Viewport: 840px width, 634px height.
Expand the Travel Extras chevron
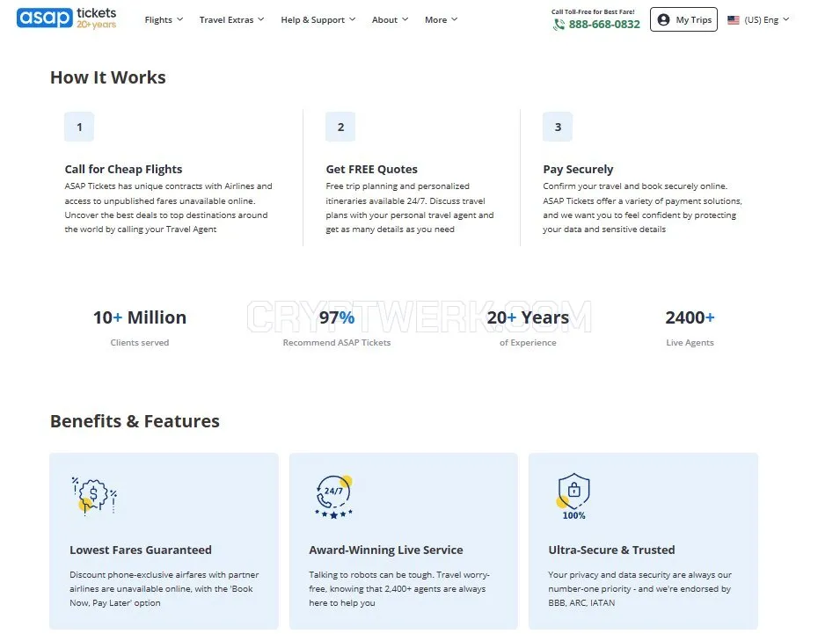pyautogui.click(x=261, y=19)
